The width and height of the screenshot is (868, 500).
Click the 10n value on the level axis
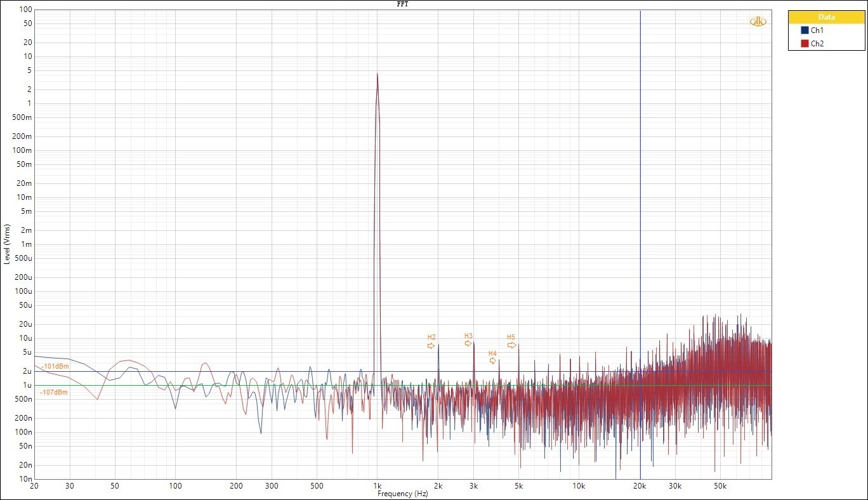click(25, 479)
